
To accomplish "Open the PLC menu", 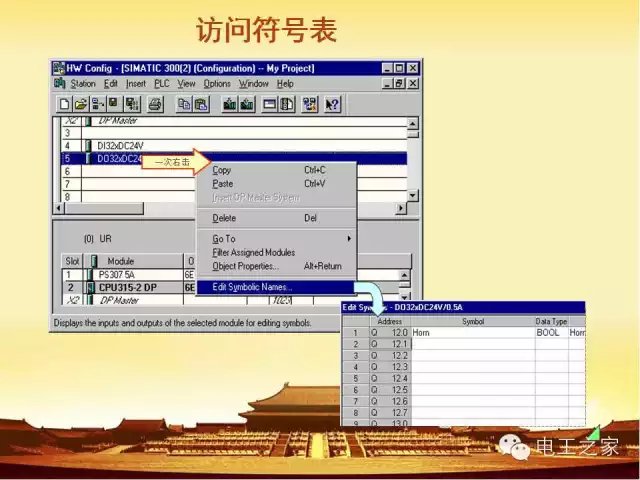I will (162, 84).
